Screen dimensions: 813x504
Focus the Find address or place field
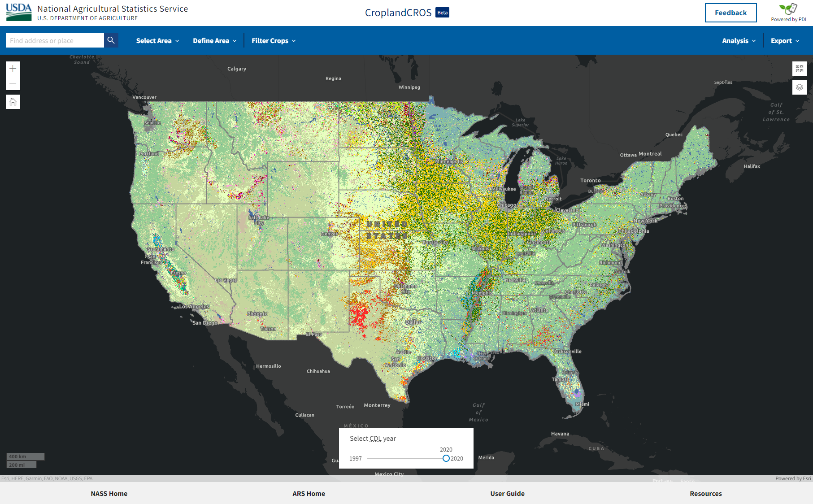pyautogui.click(x=55, y=40)
